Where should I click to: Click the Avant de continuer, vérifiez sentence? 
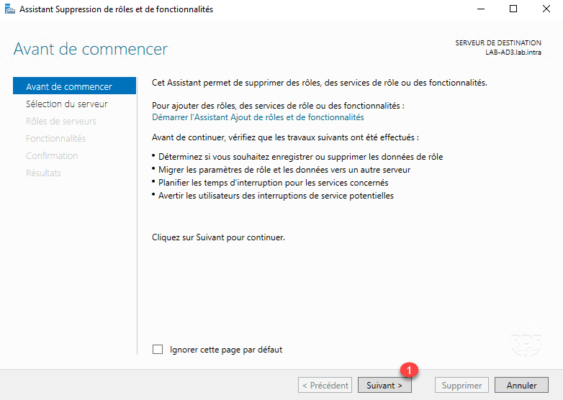coord(285,137)
